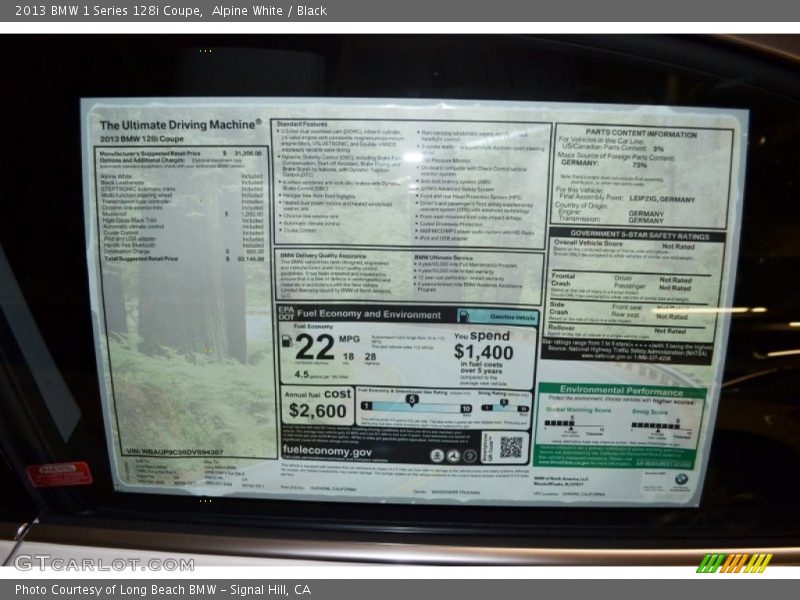
Task: Click the 'Alpine White / Black' color text
Action: [269, 11]
